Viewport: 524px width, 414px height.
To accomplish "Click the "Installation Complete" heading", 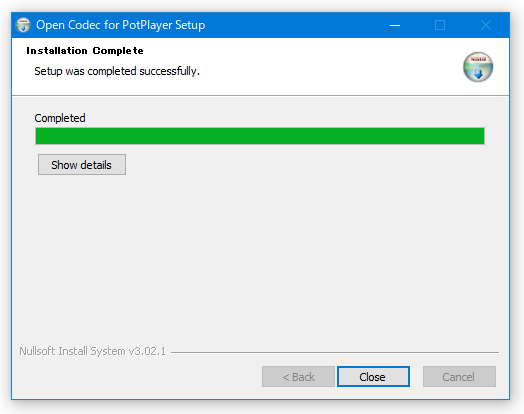I will pyautogui.click(x=85, y=51).
